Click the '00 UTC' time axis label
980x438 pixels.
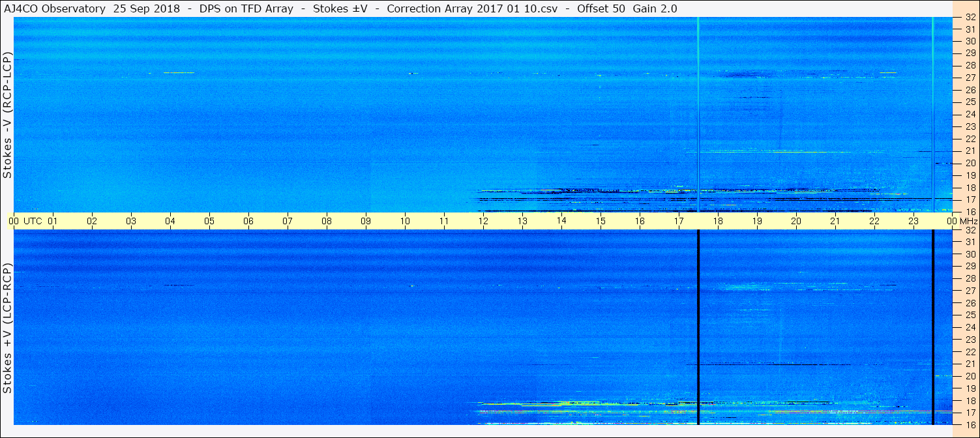[x=25, y=221]
